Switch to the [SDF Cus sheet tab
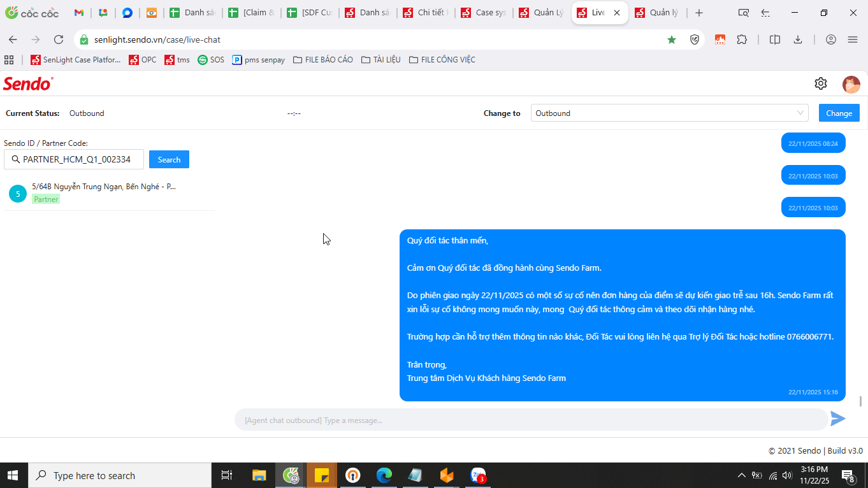This screenshot has height=488, width=868. 310,13
